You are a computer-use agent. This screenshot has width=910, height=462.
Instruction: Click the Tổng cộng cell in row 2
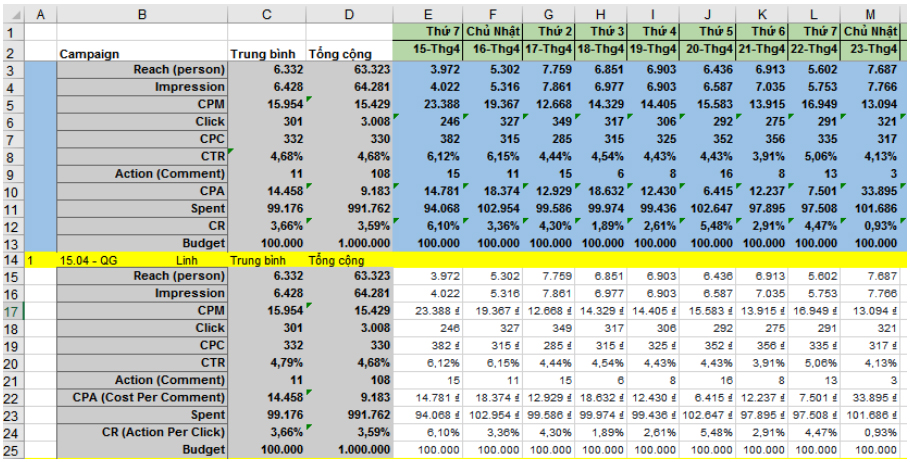tap(348, 53)
